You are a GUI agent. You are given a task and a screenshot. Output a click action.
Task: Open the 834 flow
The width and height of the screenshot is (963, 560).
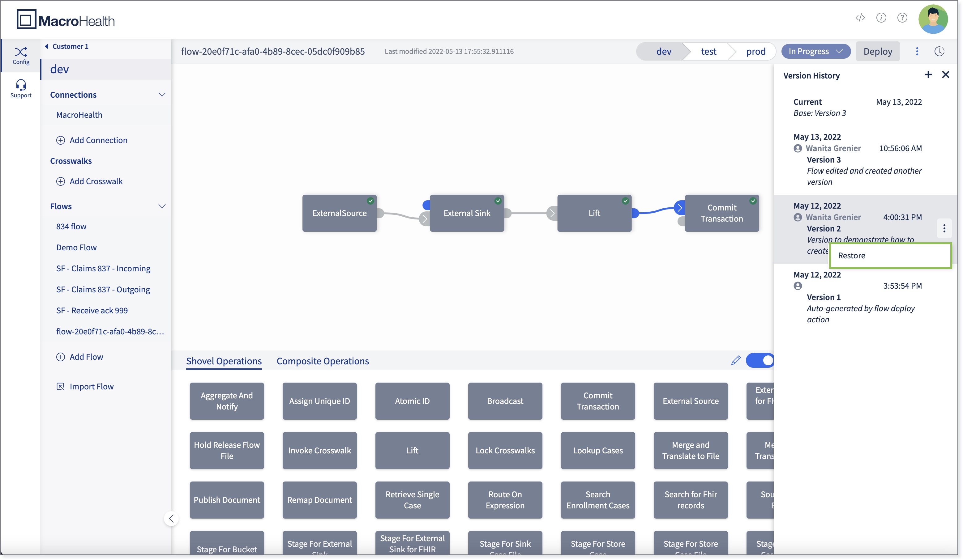pyautogui.click(x=71, y=226)
